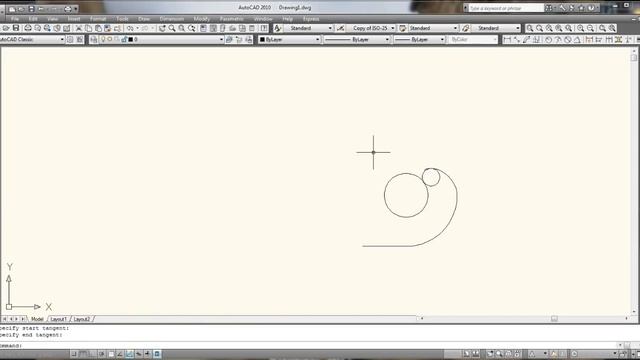This screenshot has width=640, height=360.
Task: Toggle Snap Mode in status bar
Action: (74, 354)
